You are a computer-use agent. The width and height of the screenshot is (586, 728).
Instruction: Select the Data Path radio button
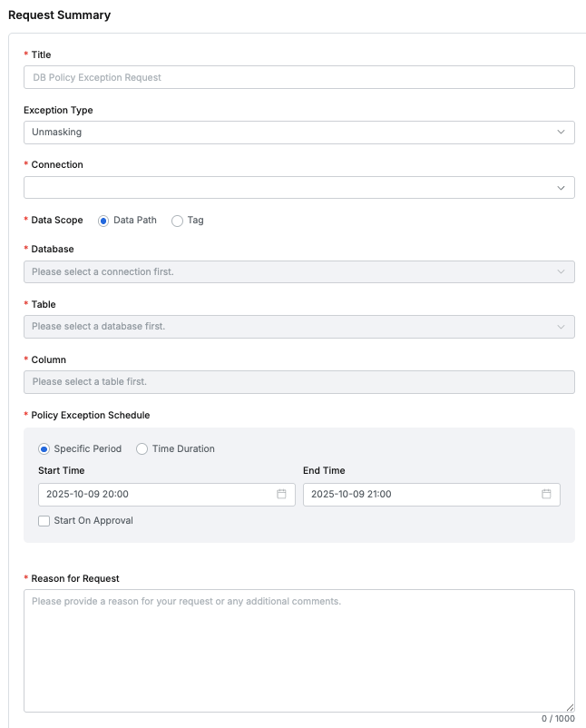coord(103,221)
